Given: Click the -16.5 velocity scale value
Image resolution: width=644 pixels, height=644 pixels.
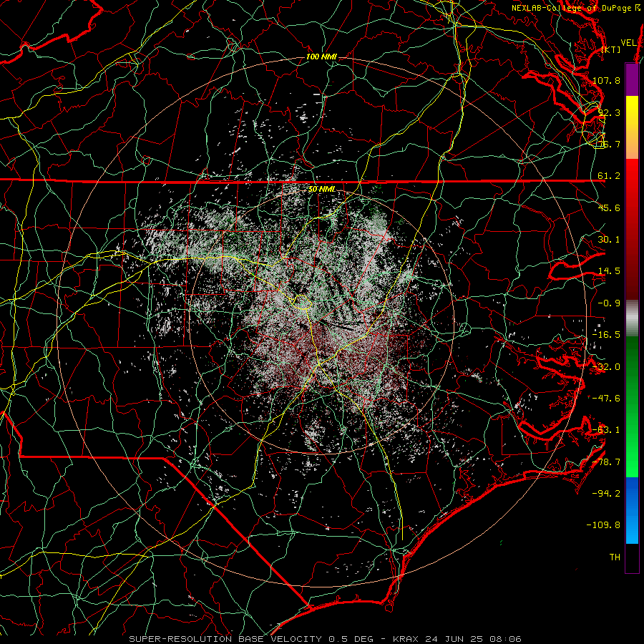Looking at the screenshot, I should pyautogui.click(x=606, y=335).
